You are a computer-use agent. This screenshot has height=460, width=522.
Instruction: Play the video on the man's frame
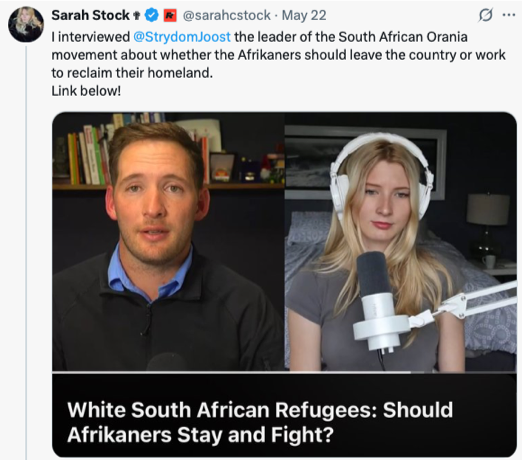(168, 242)
